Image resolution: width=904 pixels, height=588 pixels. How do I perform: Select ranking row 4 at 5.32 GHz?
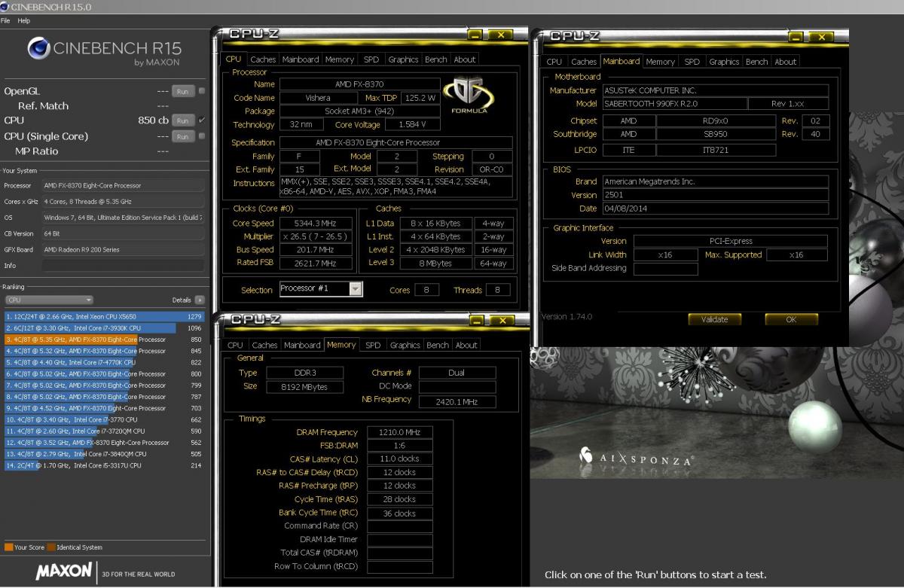point(105,351)
